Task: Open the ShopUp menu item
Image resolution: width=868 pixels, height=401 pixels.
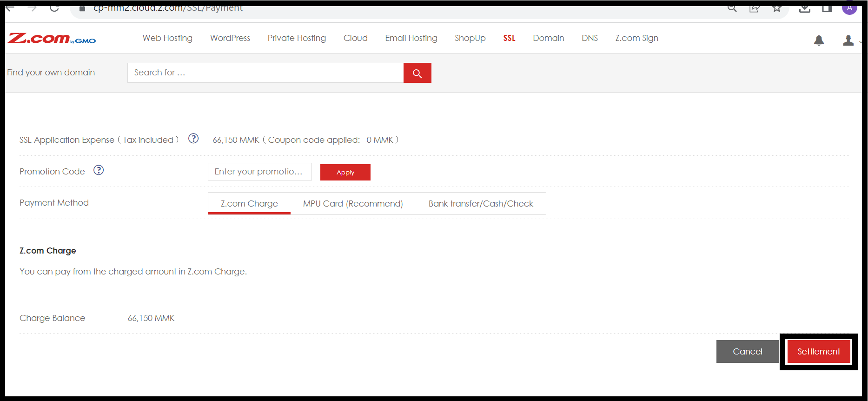Action: point(470,38)
